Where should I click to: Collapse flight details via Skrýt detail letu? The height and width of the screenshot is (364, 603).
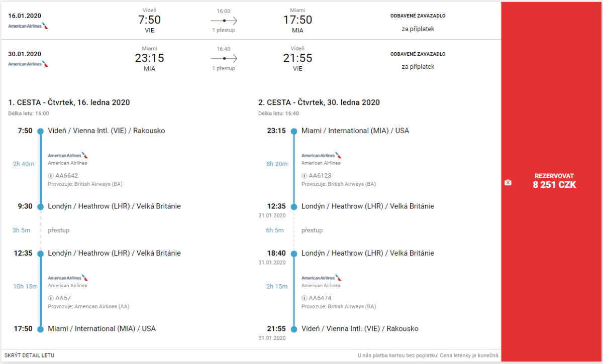point(29,355)
